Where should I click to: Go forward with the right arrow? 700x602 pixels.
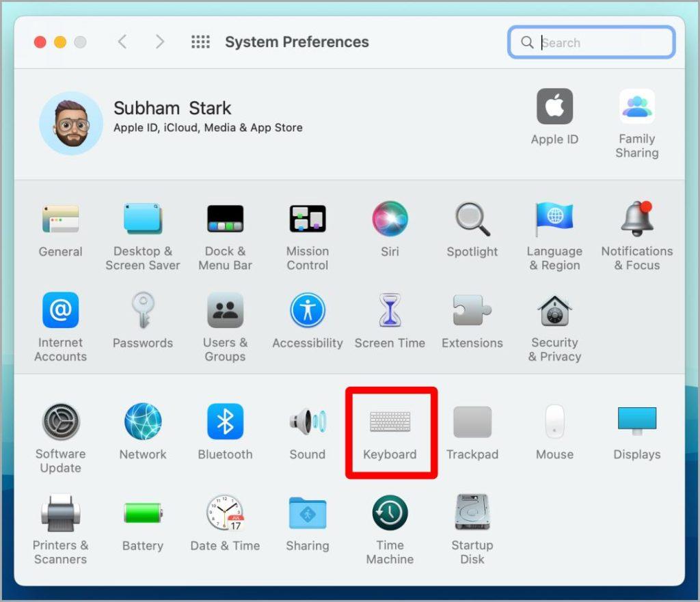(x=160, y=42)
